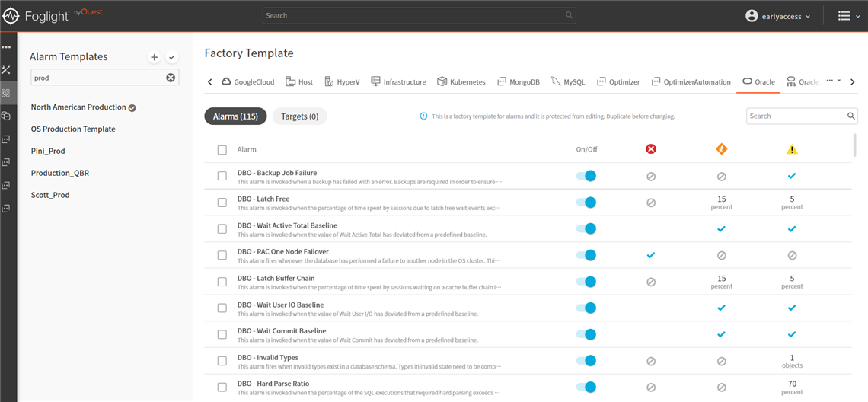Click red severity disabled icon for Hard Parse Ratio
Screen dimensions: 868x402
pyautogui.click(x=651, y=388)
